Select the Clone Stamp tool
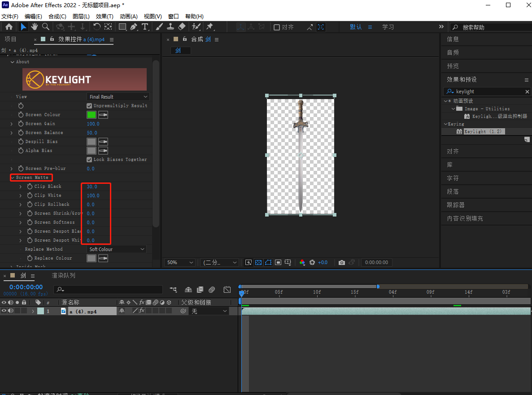 170,27
